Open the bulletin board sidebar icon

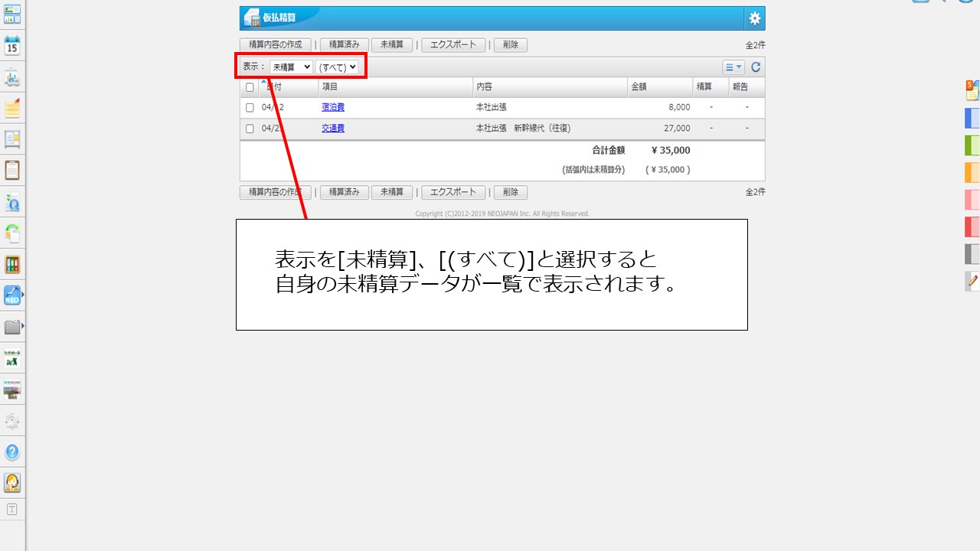point(12,139)
